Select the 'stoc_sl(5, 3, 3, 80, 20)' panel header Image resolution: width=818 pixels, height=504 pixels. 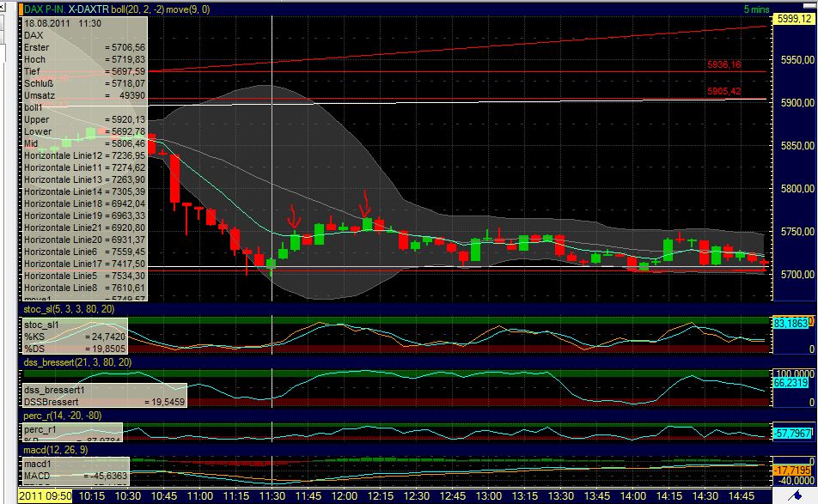[x=69, y=309]
